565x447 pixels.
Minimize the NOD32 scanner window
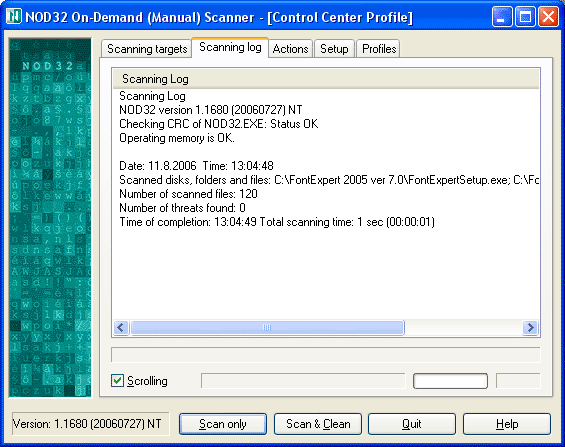click(x=501, y=17)
